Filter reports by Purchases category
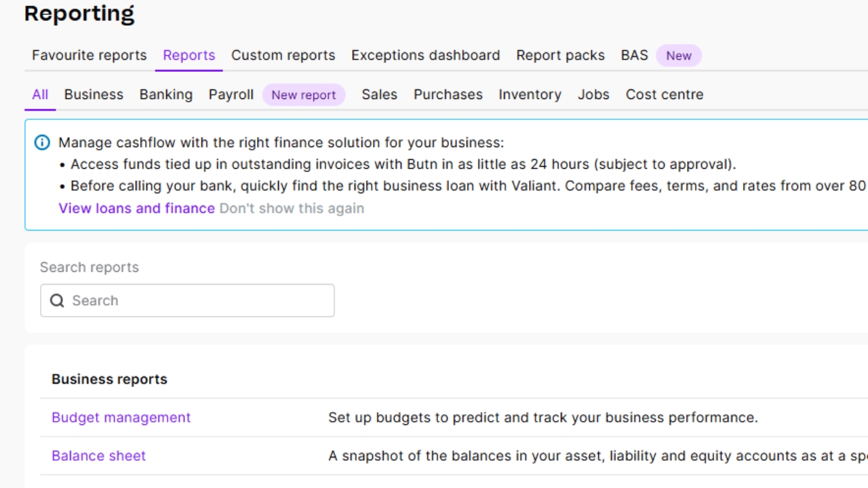868x488 pixels. (448, 94)
